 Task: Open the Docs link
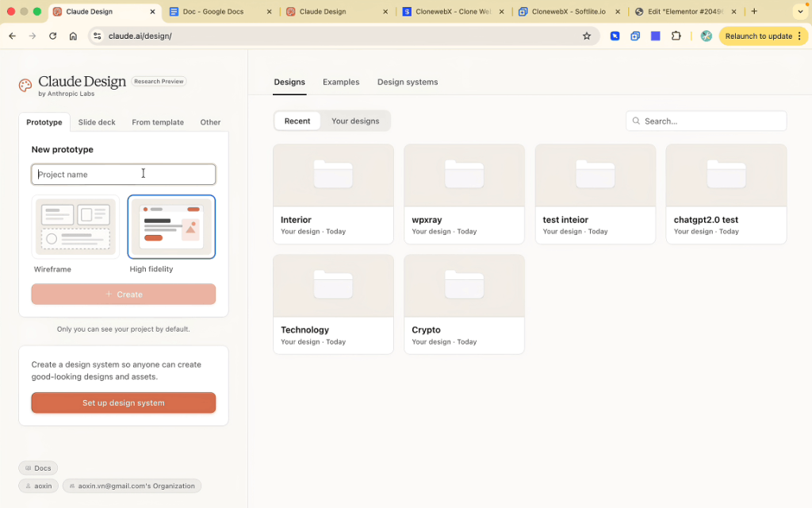(x=38, y=468)
